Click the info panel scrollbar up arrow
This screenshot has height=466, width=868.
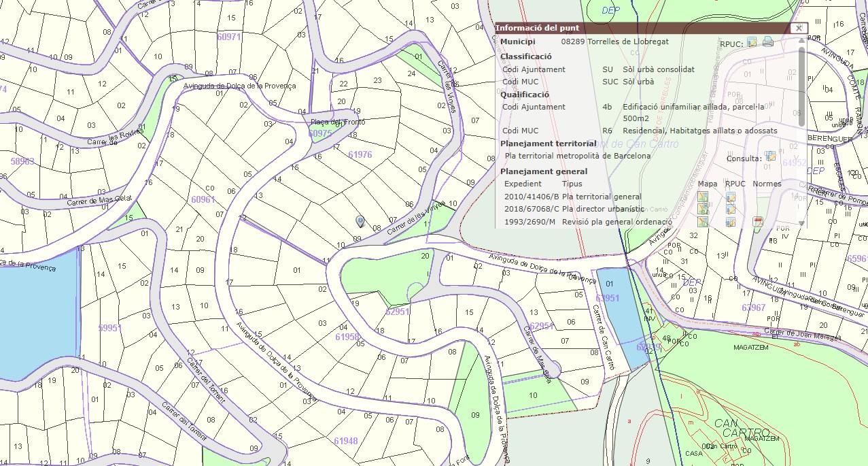802,40
